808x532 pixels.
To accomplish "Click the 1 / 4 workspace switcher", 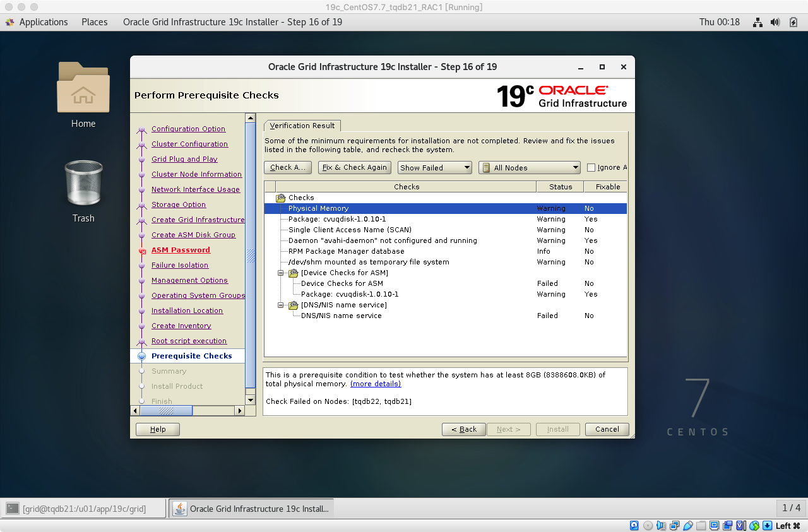I will coord(791,508).
